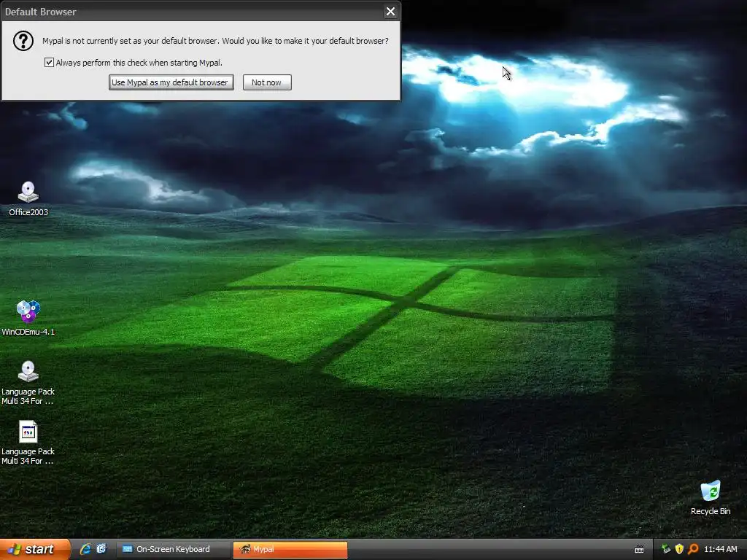
Task: Click the orange magnifier tray icon
Action: click(x=693, y=549)
